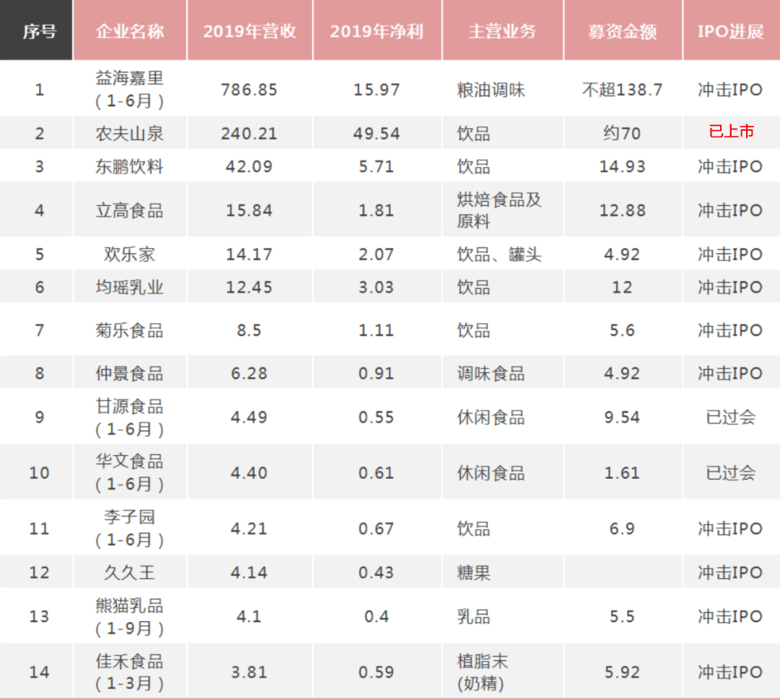This screenshot has height=700, width=780.
Task: Click the fundraising value 5.5
Action: [623, 617]
